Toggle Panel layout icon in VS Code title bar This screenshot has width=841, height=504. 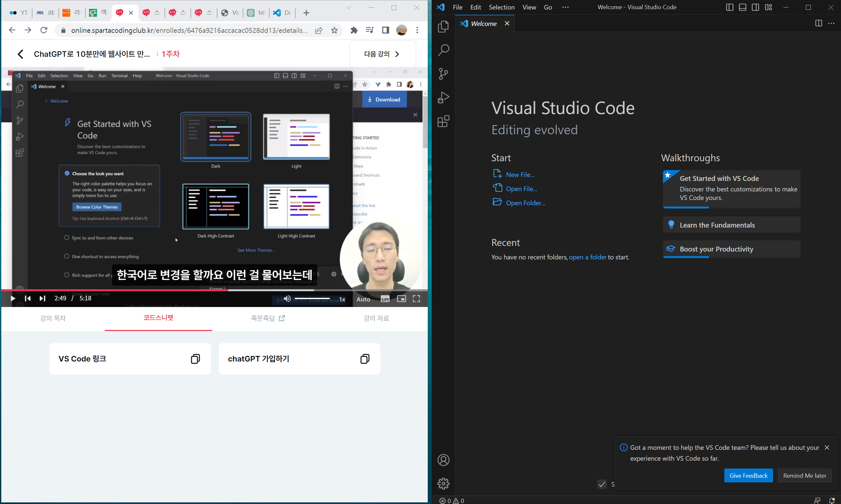(742, 7)
